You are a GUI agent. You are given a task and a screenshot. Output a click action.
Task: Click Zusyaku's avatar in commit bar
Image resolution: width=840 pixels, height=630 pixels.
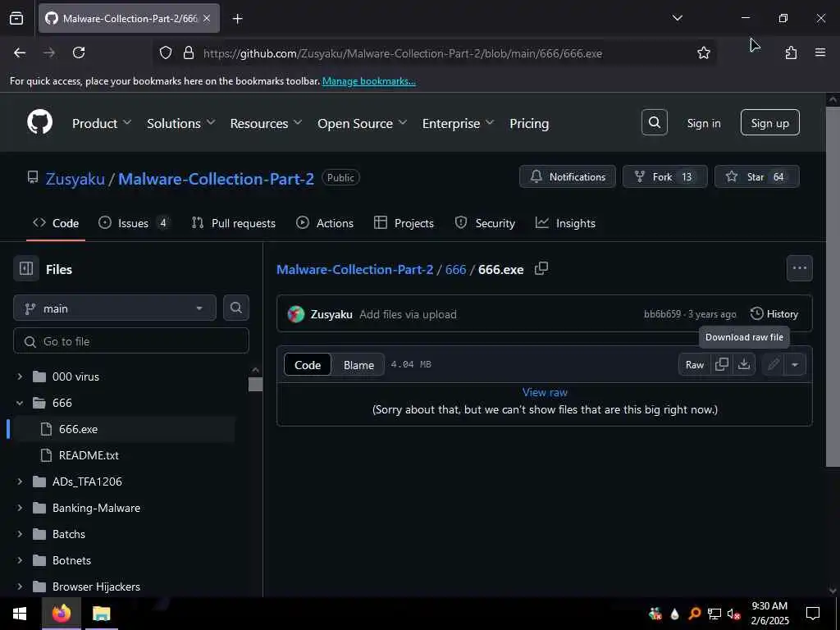(x=295, y=314)
